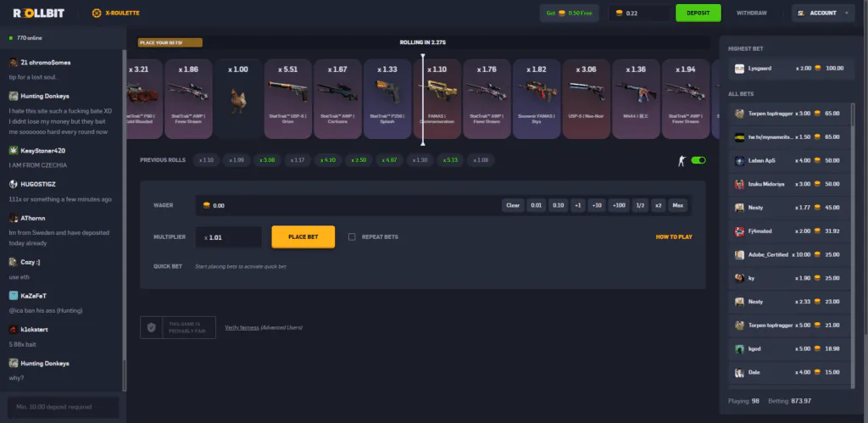Image resolution: width=868 pixels, height=423 pixels.
Task: Click the yellow Place Bet button
Action: 303,237
